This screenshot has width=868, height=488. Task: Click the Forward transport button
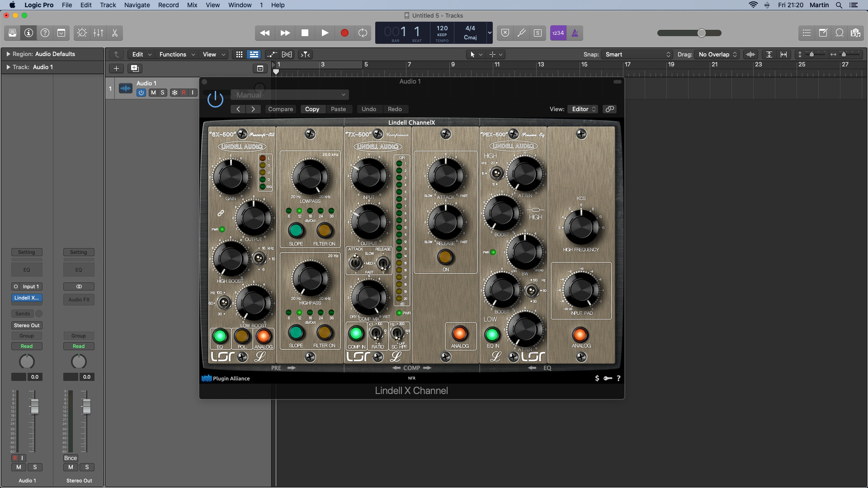click(285, 33)
